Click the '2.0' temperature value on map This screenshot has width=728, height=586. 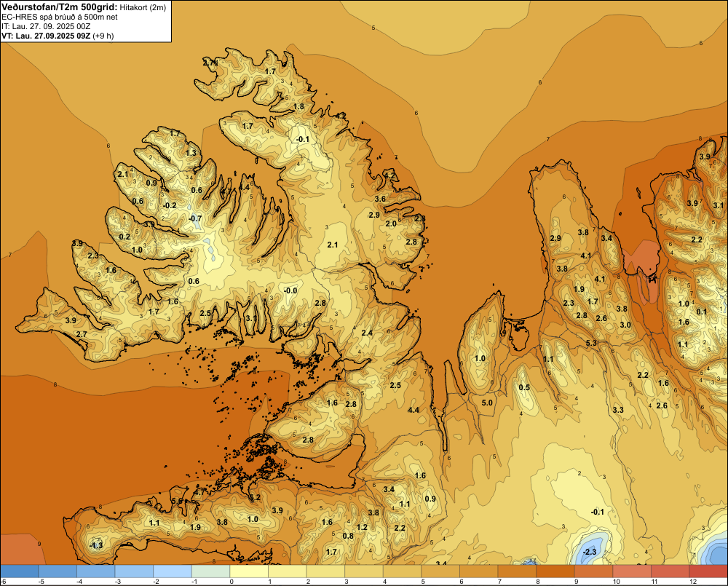tap(391, 223)
